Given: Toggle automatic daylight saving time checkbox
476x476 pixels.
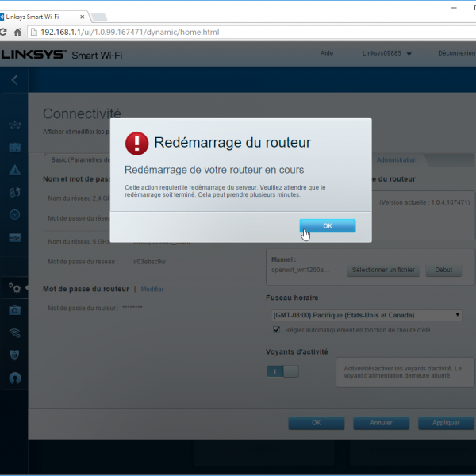Looking at the screenshot, I should click(277, 329).
